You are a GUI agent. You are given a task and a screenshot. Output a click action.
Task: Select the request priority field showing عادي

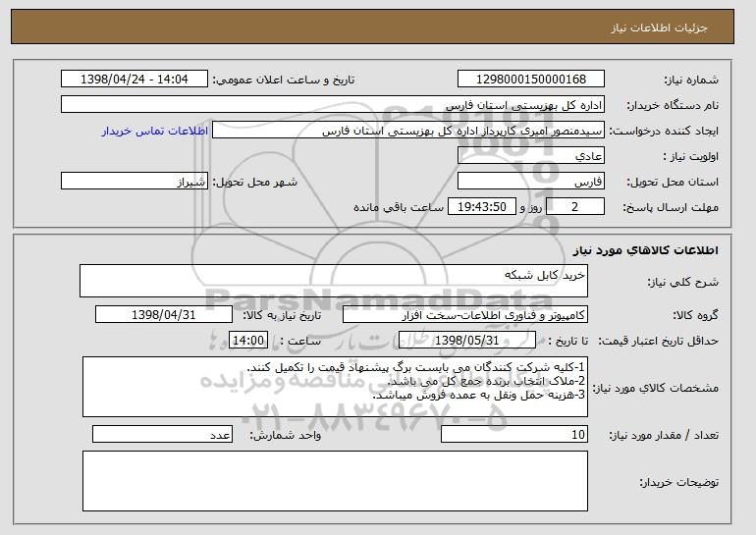click(x=531, y=156)
